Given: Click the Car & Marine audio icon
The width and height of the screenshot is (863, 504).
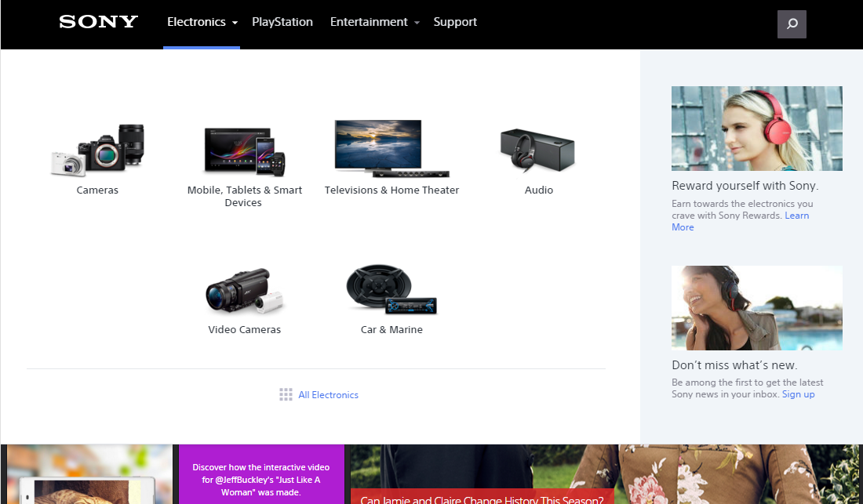Looking at the screenshot, I should coord(391,292).
